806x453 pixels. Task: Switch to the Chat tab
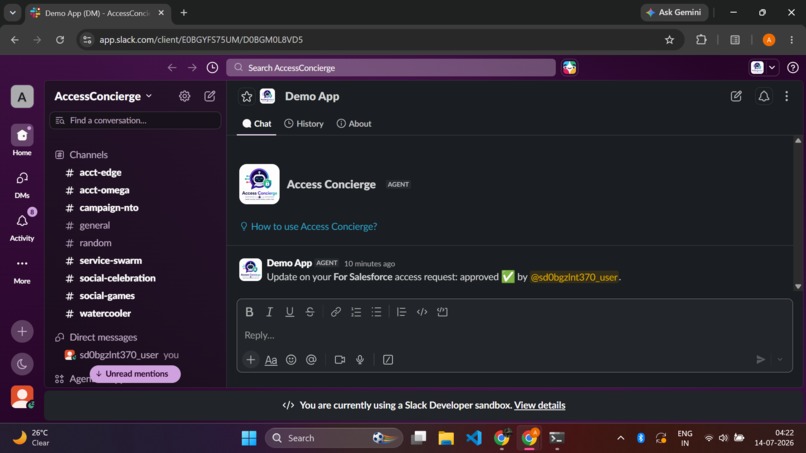pos(257,123)
